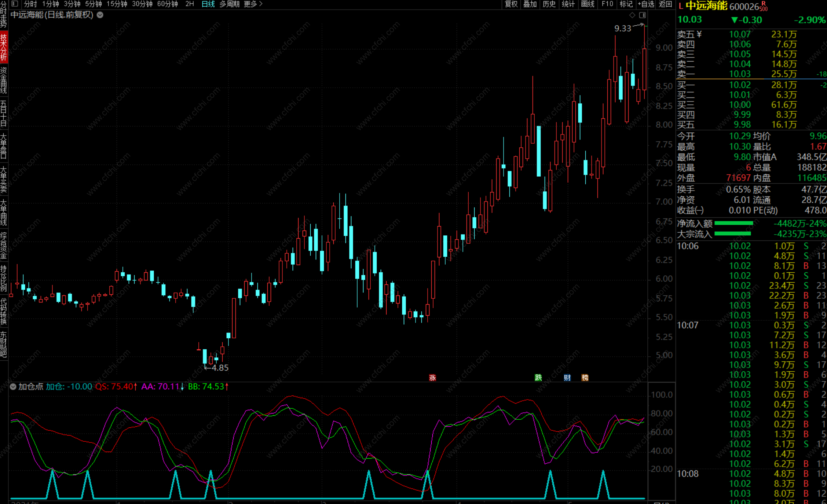Toggle the right sidebar panel icon
Viewport: 827px width, 504px height.
click(x=642, y=15)
